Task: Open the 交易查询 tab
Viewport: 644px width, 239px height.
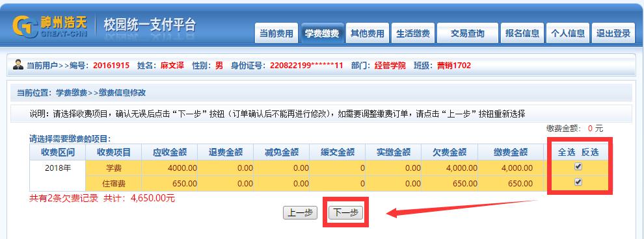Action: [x=468, y=33]
